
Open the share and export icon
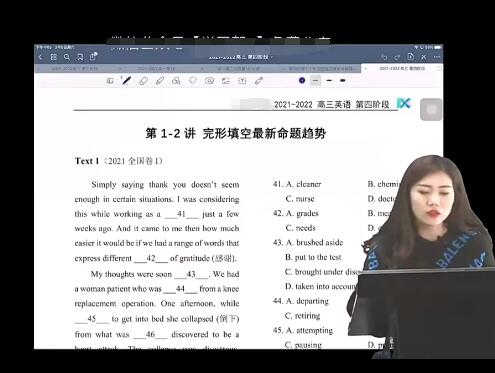pos(93,57)
